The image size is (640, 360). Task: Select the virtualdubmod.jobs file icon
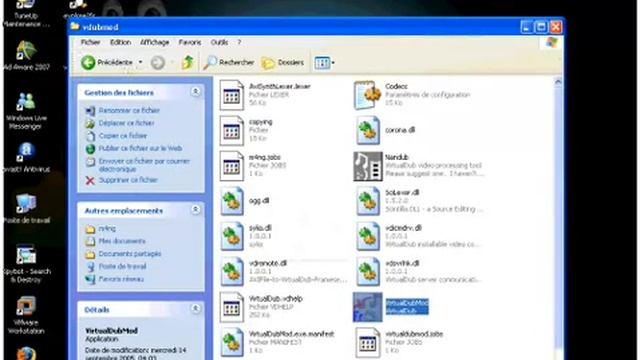(367, 343)
